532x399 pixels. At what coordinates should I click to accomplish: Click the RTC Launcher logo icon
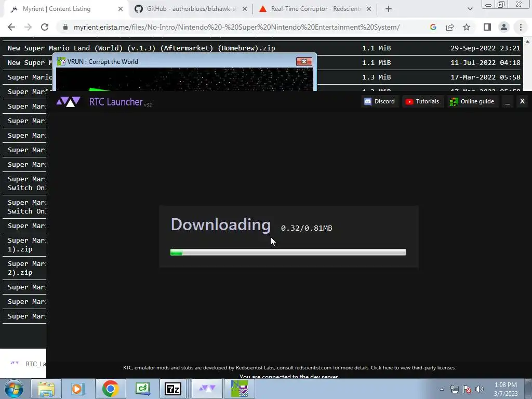[x=68, y=101]
